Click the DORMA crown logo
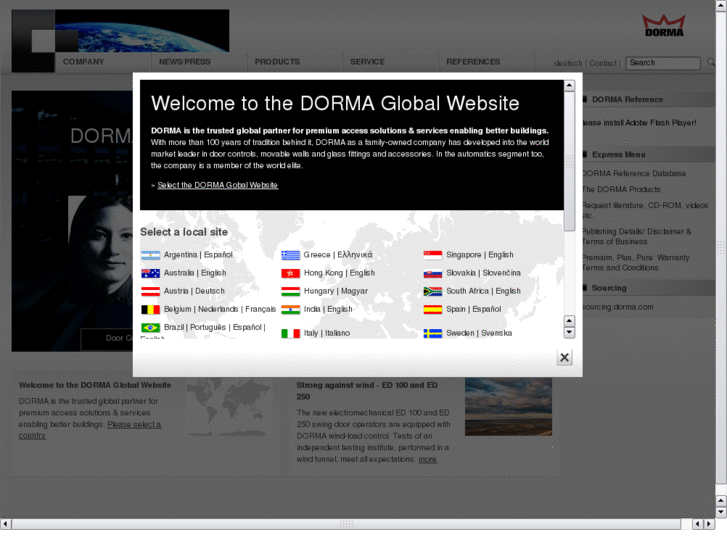727x545 pixels. click(663, 26)
